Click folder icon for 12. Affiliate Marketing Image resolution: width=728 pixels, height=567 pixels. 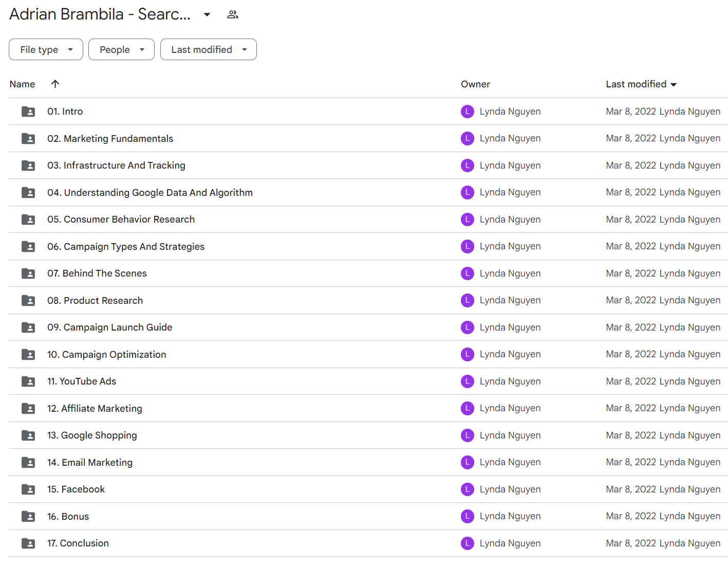pyautogui.click(x=28, y=408)
